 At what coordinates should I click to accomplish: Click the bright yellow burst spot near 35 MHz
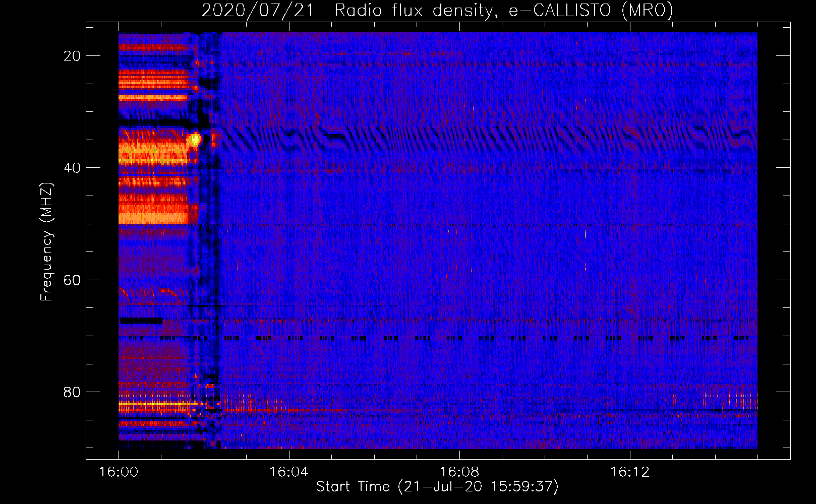pos(195,140)
